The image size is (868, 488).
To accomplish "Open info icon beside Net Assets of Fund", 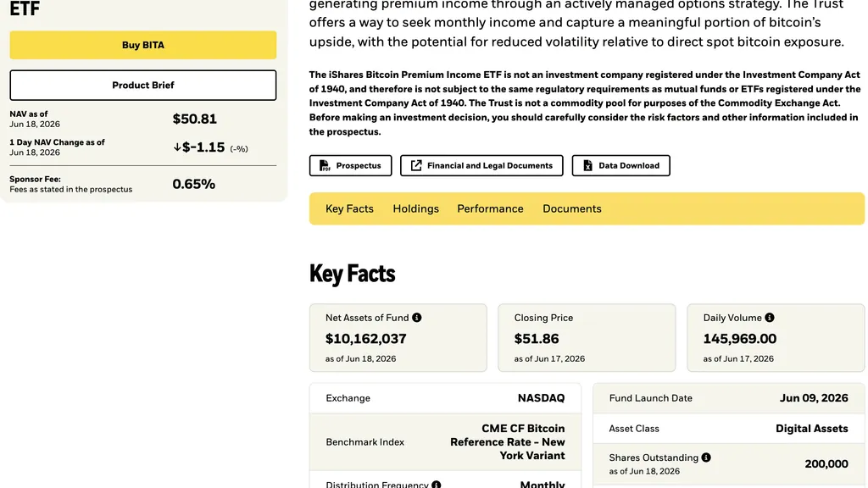I will [x=417, y=318].
